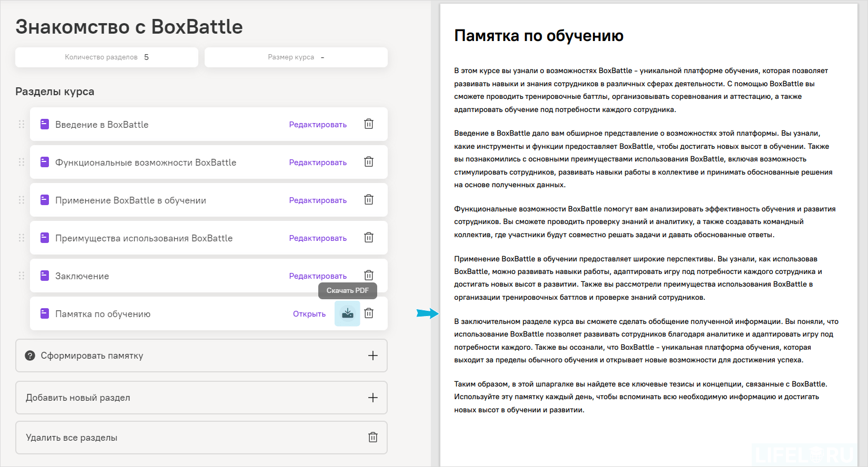Click document icon of Применение BoxBattle

coord(45,200)
